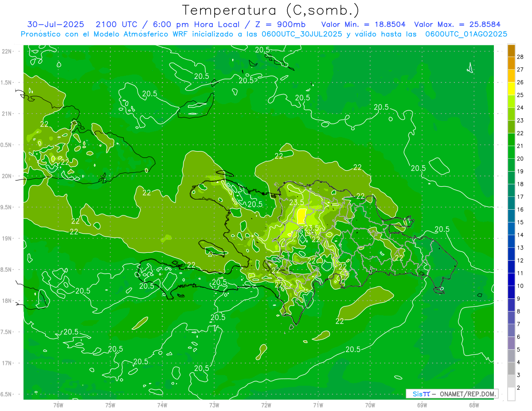Screen dimensions: 532x411
Task: Click the '68W' longitude axis label
Action: point(474,405)
